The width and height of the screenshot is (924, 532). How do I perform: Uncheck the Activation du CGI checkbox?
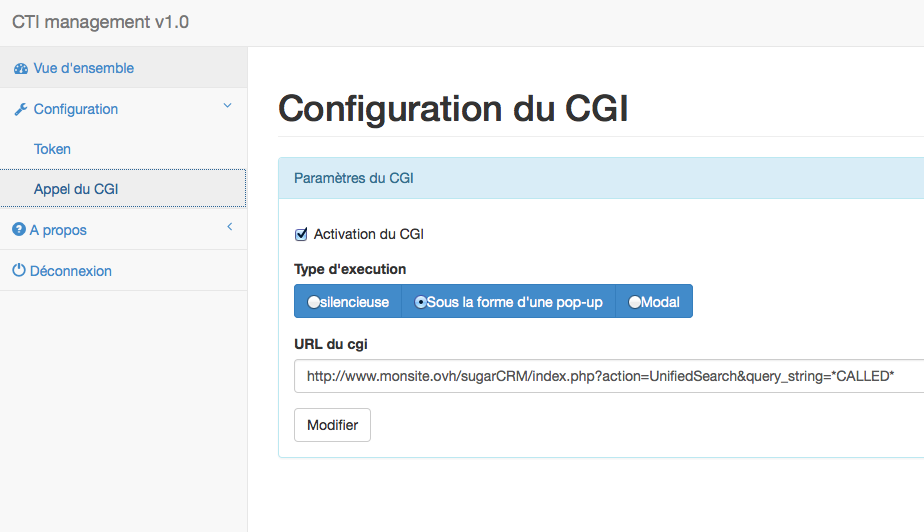pos(301,234)
